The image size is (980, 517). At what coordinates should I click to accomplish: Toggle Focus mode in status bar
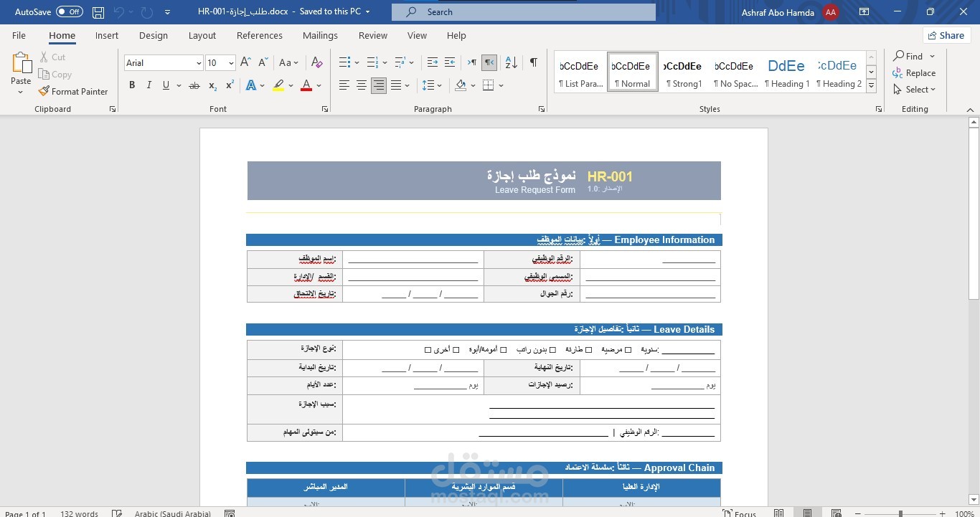(x=739, y=513)
